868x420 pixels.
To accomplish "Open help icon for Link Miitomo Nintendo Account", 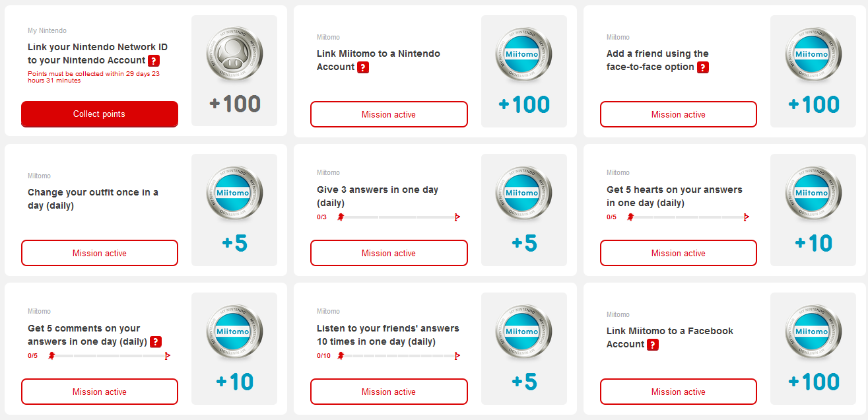I will pos(363,67).
